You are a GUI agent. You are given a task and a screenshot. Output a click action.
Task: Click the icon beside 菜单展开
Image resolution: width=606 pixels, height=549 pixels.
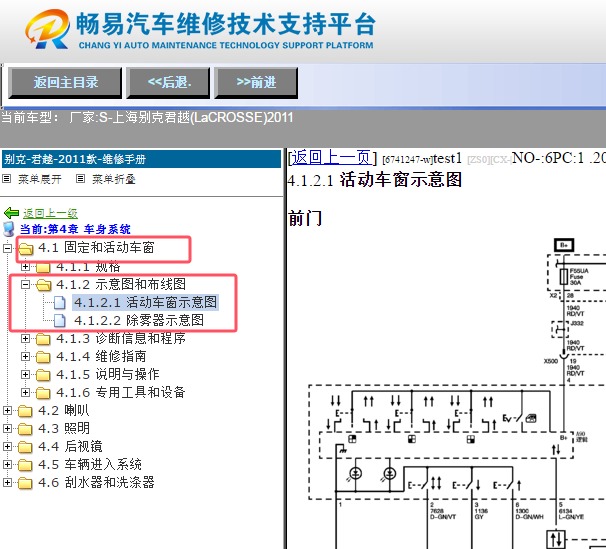pos(7,178)
